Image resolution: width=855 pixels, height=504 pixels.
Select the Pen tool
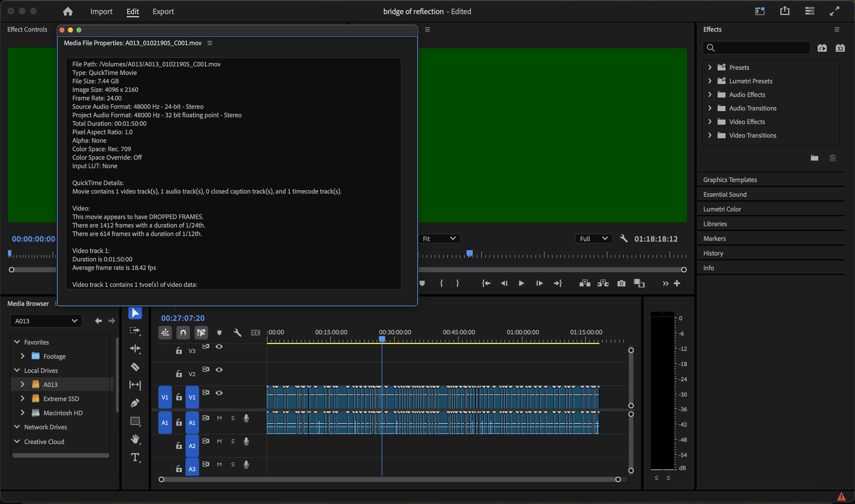point(135,403)
